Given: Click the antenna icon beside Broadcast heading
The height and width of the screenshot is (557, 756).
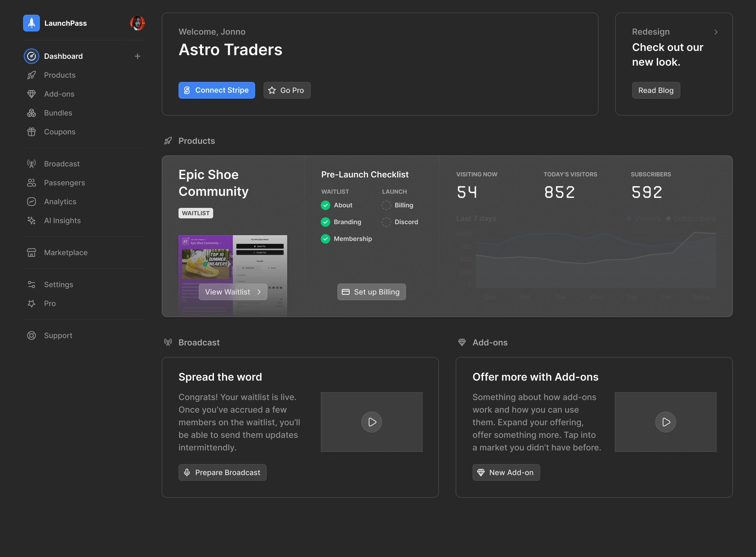Looking at the screenshot, I should [x=168, y=342].
